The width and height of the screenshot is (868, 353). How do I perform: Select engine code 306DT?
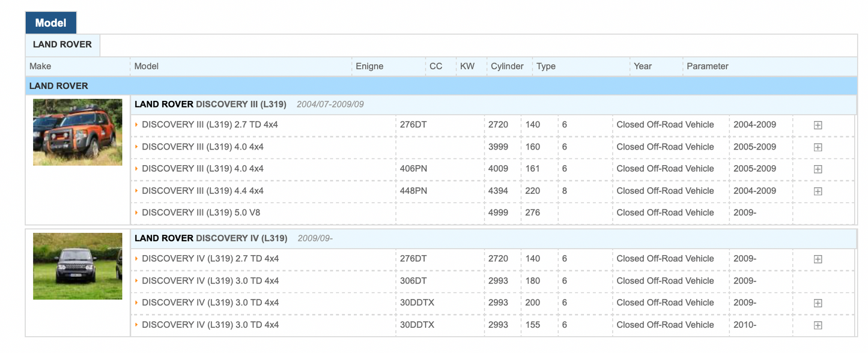tap(413, 280)
